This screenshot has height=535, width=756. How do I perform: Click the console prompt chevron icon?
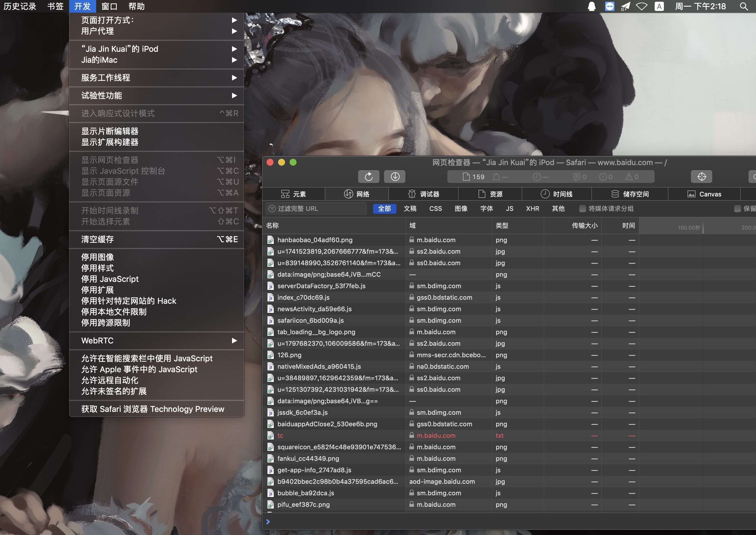click(268, 521)
